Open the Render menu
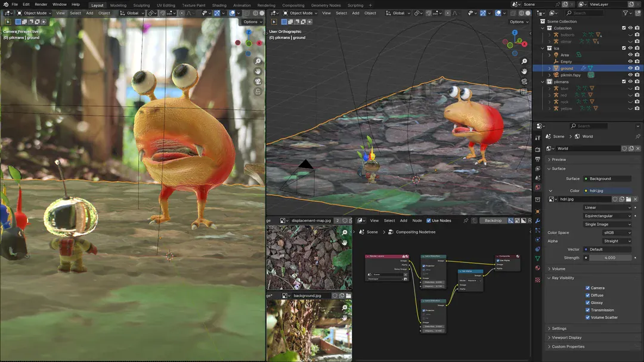The width and height of the screenshot is (644, 362). click(41, 5)
